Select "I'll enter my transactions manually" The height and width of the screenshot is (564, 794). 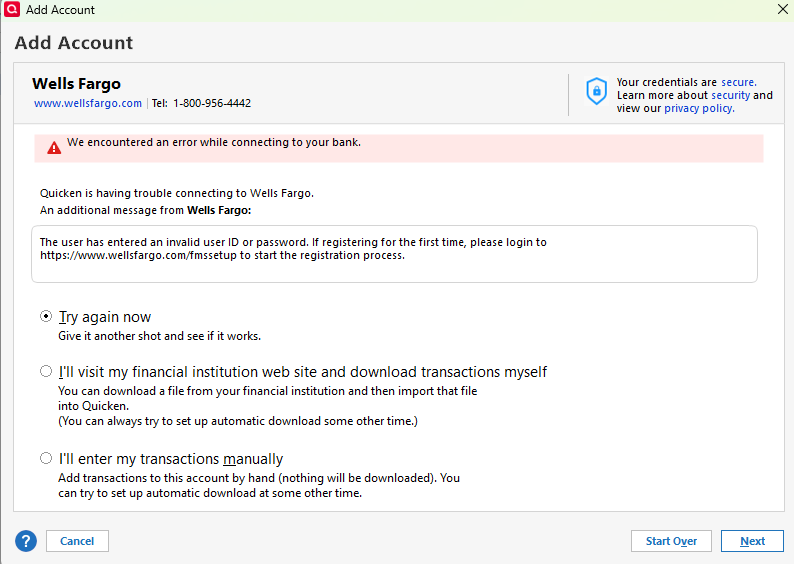(46, 459)
